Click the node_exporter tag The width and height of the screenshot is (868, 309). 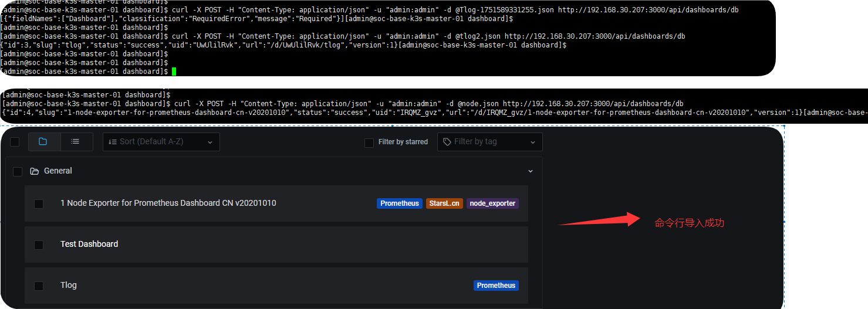[x=493, y=203]
